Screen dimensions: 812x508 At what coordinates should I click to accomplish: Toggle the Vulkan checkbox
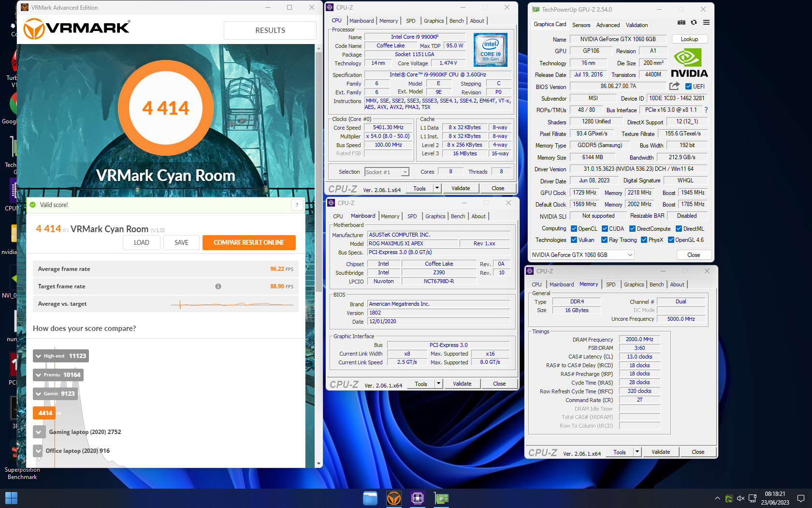574,240
